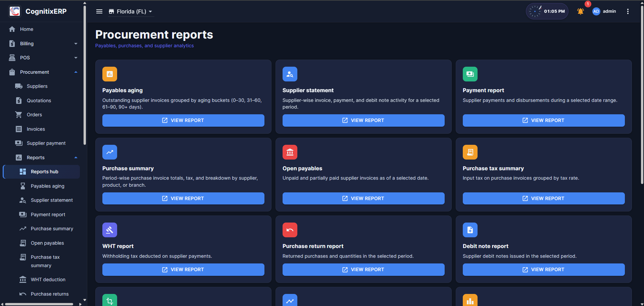Screen dimensions: 644x306
Task: Click the Open payables red bank icon
Action: tap(290, 152)
